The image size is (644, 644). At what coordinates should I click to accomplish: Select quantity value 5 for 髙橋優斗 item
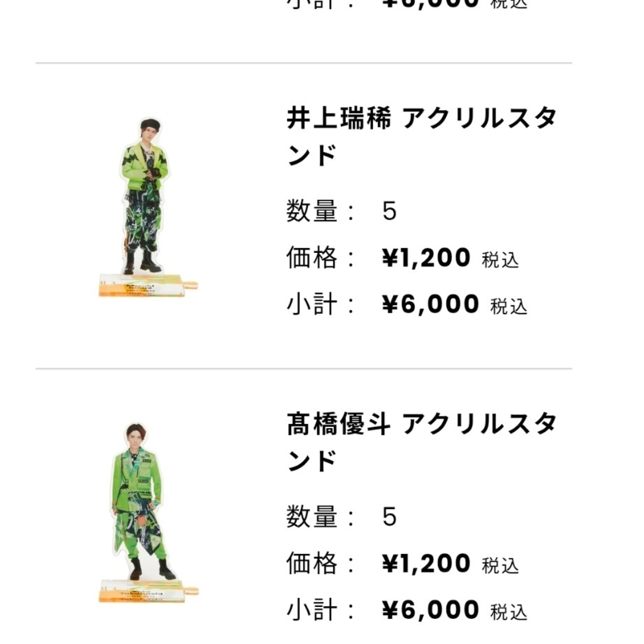[x=389, y=516]
